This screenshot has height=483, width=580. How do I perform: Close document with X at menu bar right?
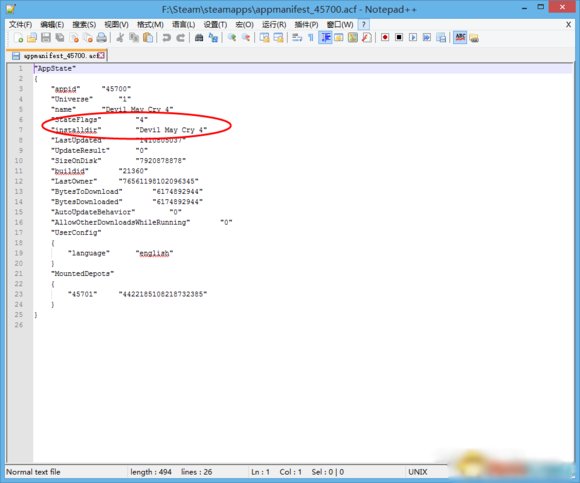tap(568, 25)
